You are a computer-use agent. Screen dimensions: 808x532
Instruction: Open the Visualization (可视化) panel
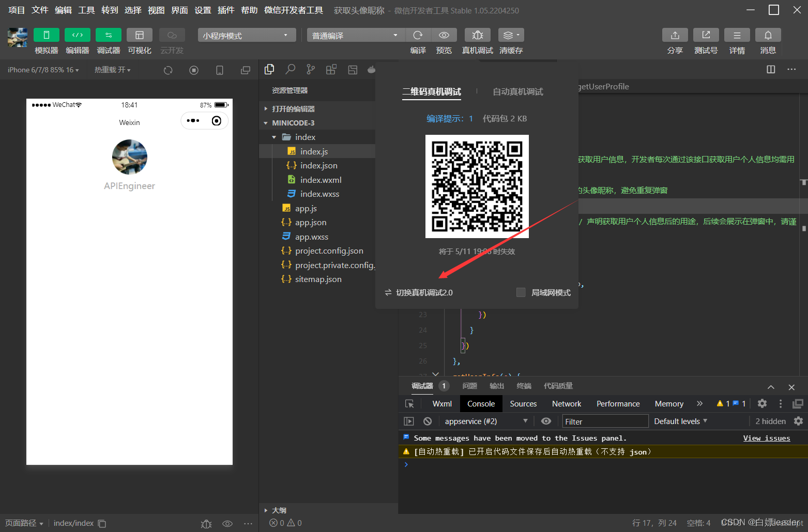[x=140, y=35]
